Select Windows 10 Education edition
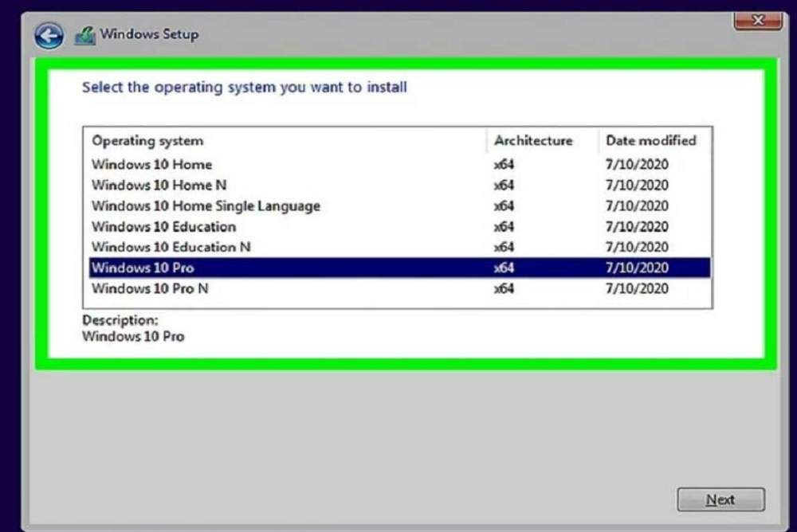This screenshot has height=532, width=797. [x=163, y=227]
